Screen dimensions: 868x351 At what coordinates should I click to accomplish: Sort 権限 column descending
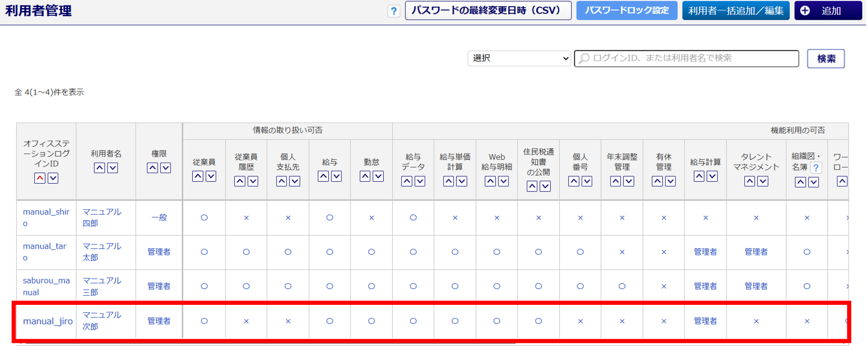coord(165,168)
